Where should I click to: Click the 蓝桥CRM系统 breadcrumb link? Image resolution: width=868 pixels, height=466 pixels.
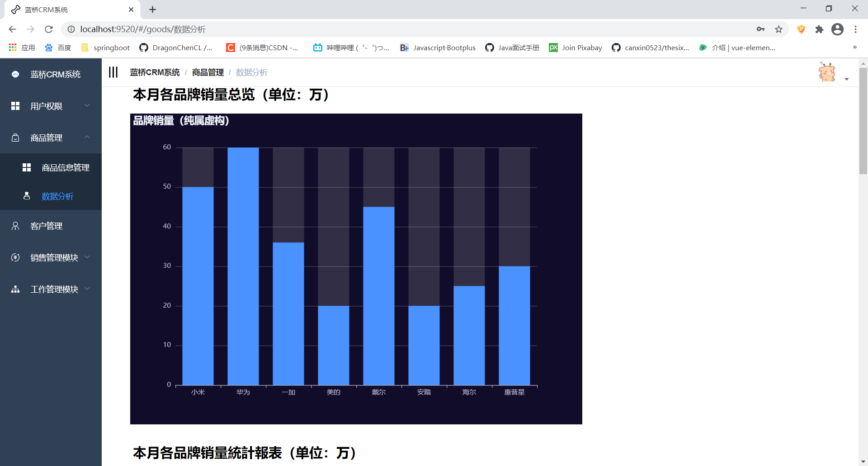pos(155,72)
